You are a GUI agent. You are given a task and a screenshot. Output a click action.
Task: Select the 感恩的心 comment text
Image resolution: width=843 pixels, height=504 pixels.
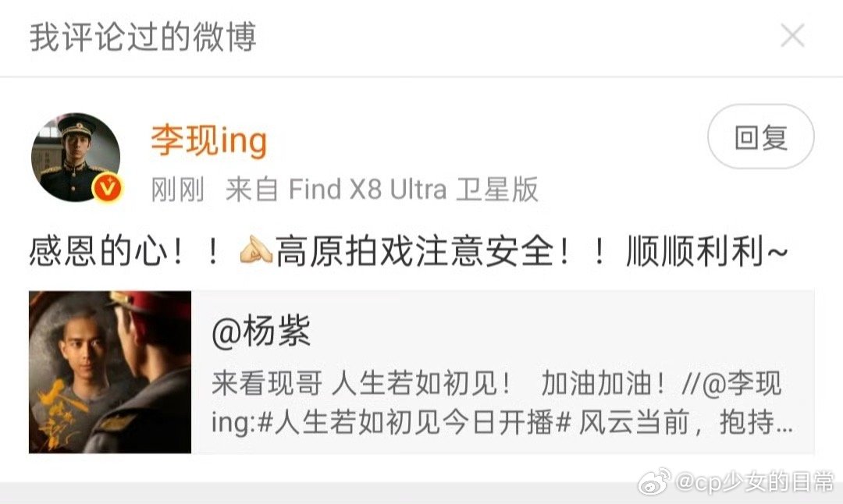point(98,251)
